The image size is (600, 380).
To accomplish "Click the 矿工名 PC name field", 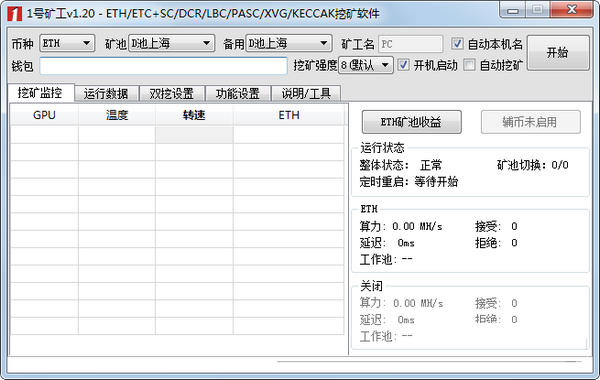I will [411, 44].
